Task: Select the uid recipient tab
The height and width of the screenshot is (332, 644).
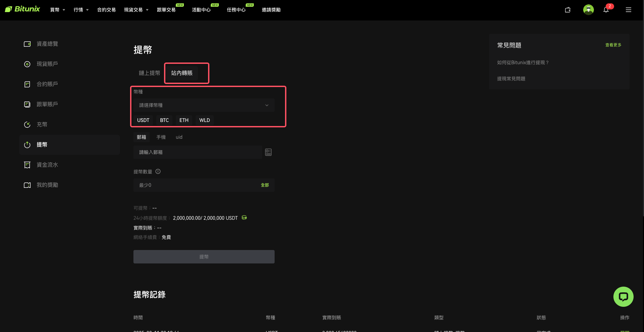Action: click(179, 137)
